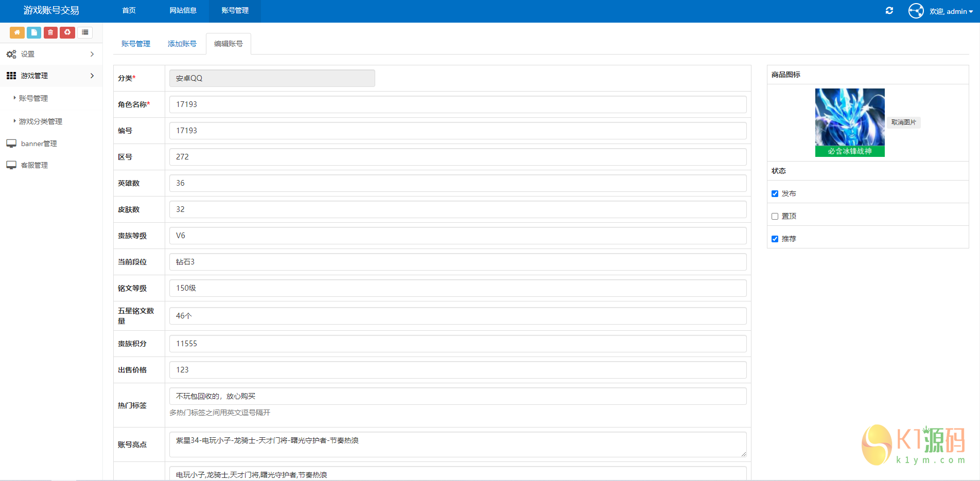Click the 取消图片 button

pos(904,122)
